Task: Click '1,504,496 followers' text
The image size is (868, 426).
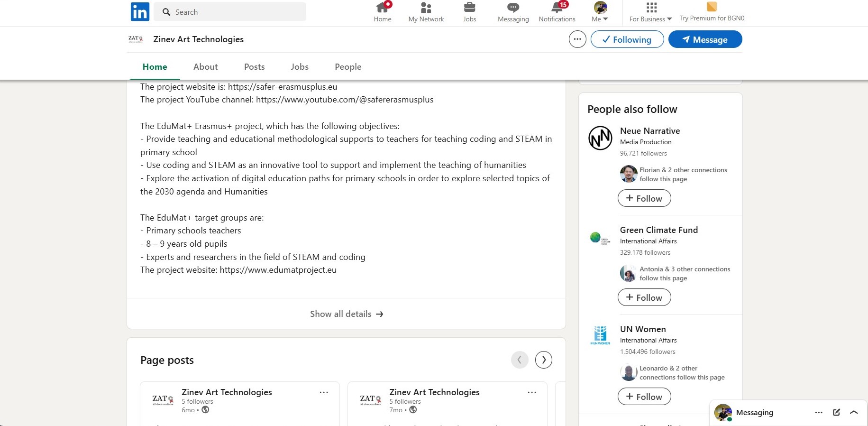Action: point(648,352)
